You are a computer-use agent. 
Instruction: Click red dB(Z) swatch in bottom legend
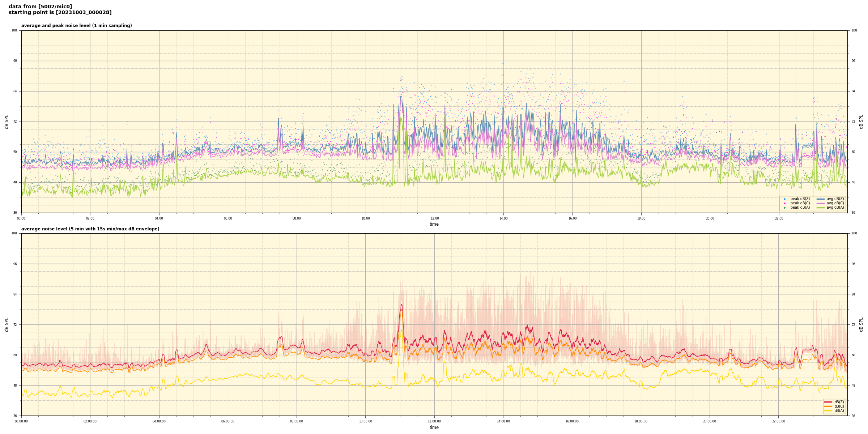coord(828,402)
